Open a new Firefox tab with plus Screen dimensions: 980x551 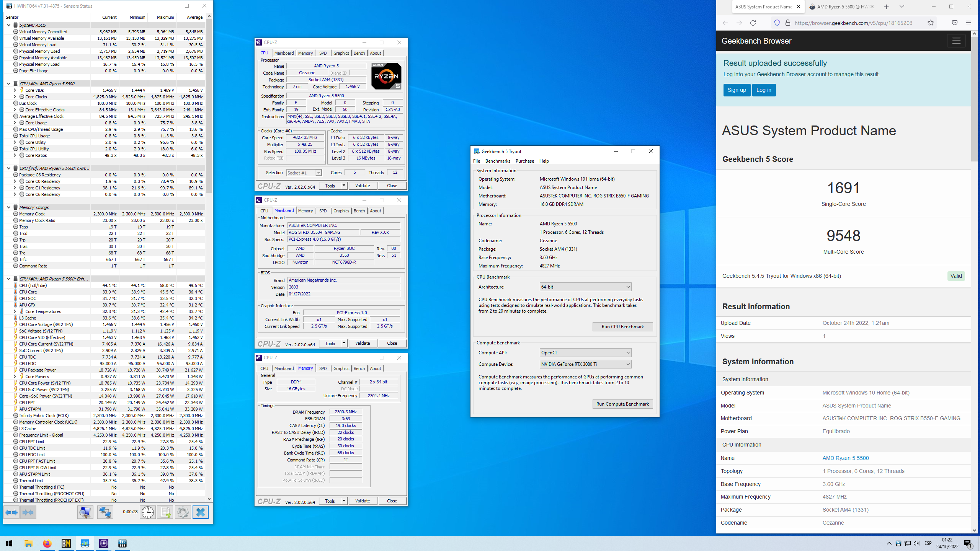(886, 7)
